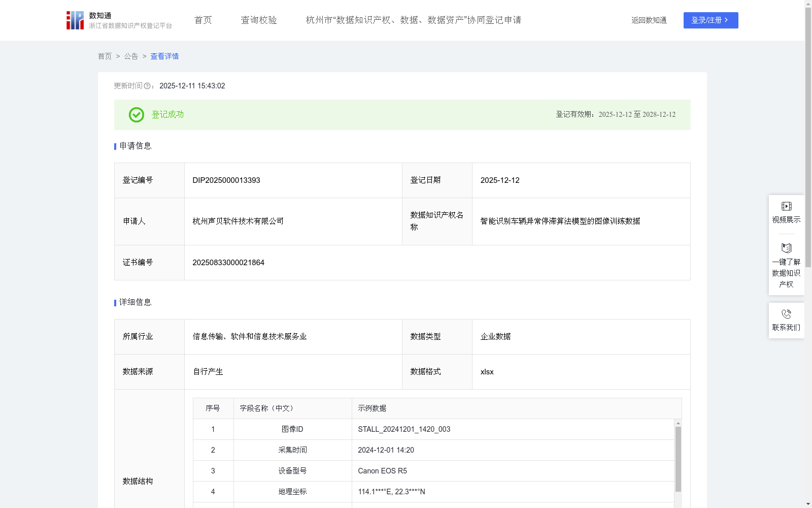Image resolution: width=812 pixels, height=508 pixels.
Task: Click 查看详情 breadcrumb item
Action: click(x=164, y=56)
